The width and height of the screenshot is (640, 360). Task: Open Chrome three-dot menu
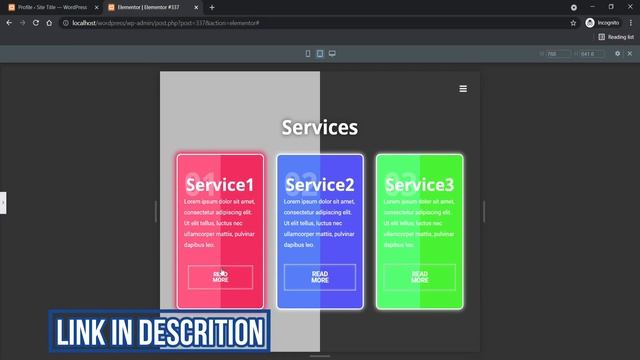click(x=631, y=23)
